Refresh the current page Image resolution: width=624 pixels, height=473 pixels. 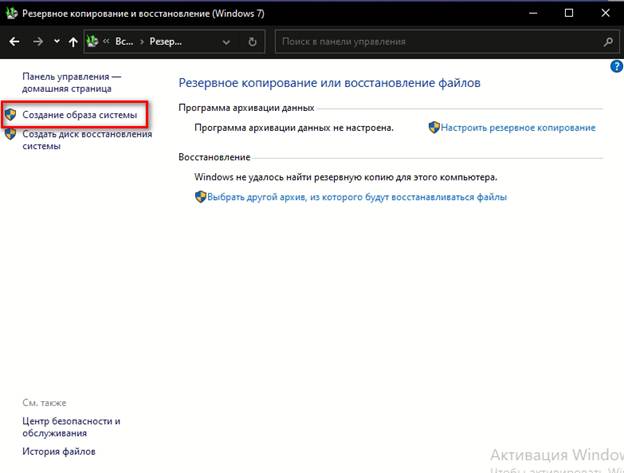pos(252,42)
